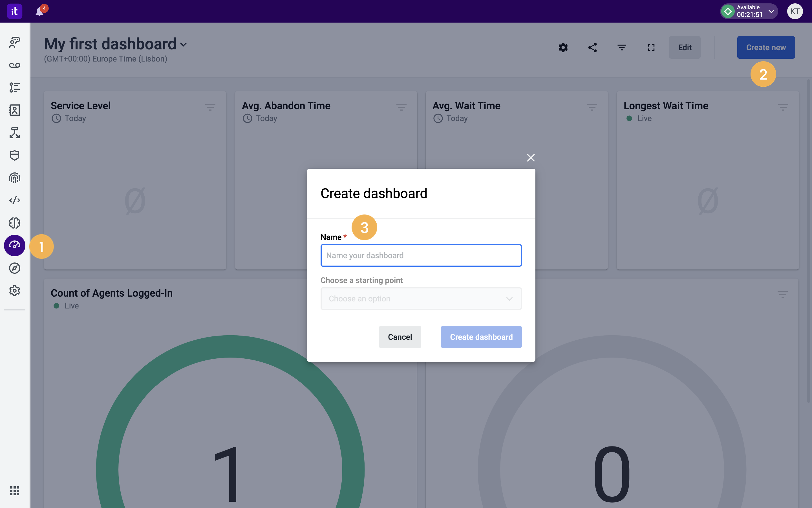Open the notifications bell
Viewport: 812px width, 508px height.
(x=40, y=11)
